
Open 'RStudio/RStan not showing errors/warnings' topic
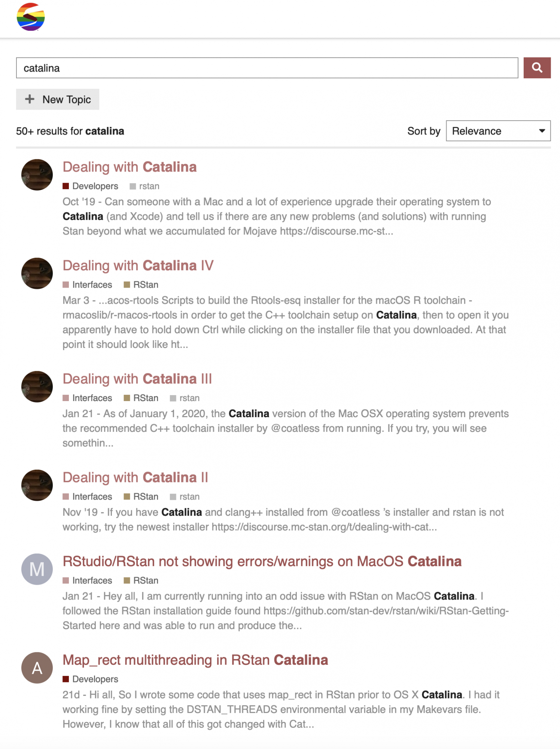(262, 561)
